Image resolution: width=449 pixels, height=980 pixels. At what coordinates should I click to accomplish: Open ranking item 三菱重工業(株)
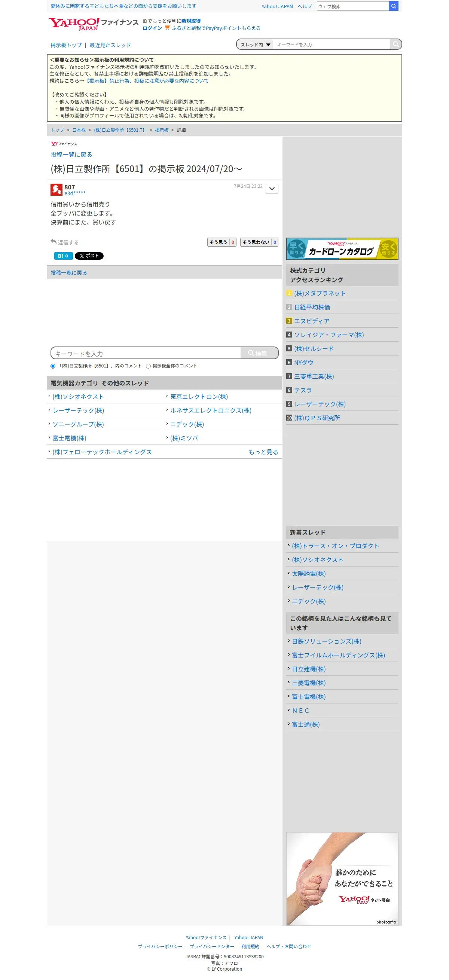click(x=314, y=376)
